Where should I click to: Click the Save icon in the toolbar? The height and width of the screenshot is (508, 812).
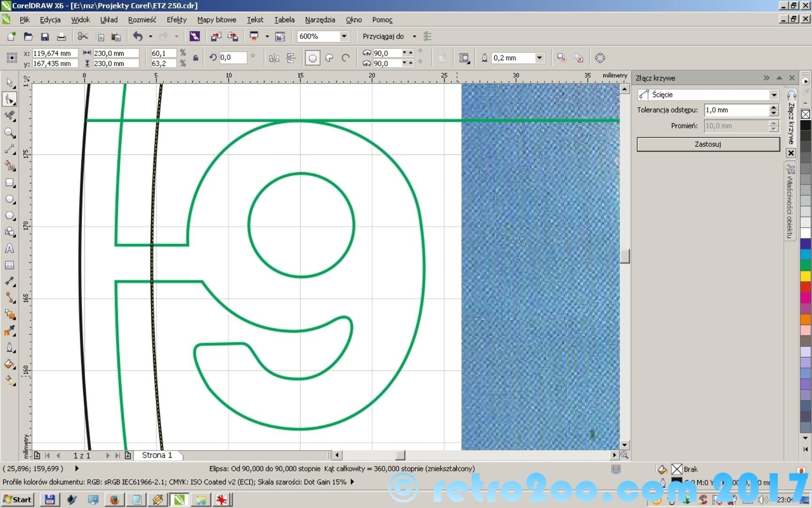point(45,37)
